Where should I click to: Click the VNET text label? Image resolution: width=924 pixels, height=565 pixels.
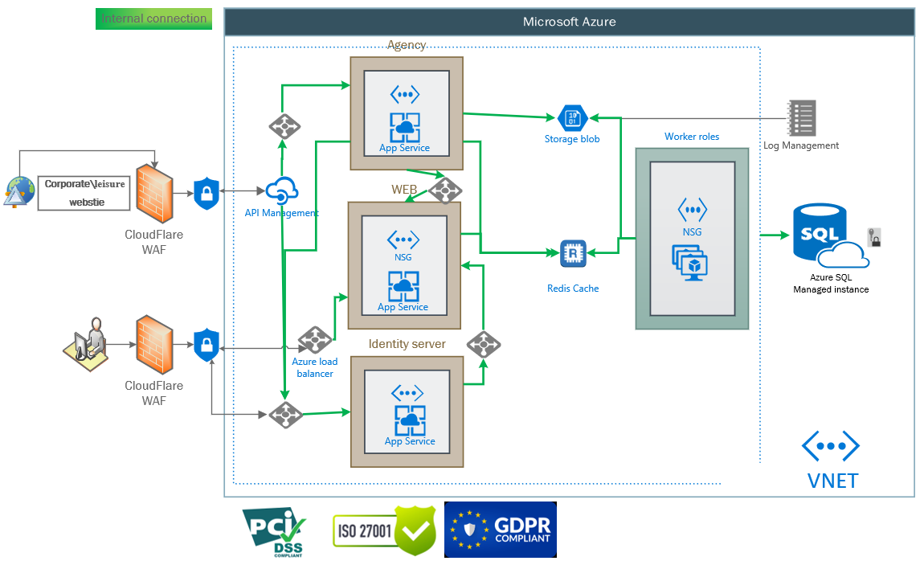[x=832, y=481]
